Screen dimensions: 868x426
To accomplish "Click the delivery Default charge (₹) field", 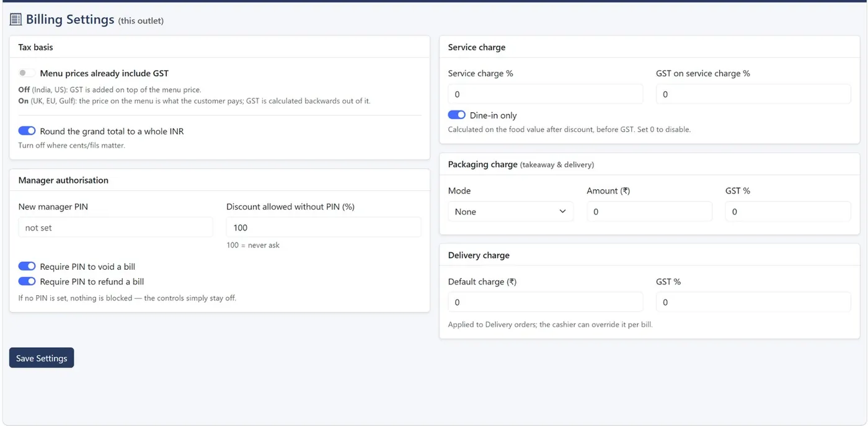I will (546, 302).
